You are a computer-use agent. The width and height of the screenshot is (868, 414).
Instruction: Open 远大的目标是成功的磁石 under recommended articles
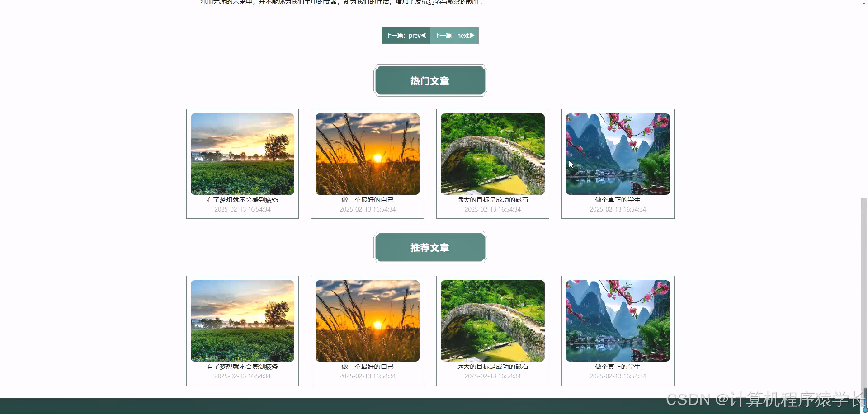tap(492, 367)
